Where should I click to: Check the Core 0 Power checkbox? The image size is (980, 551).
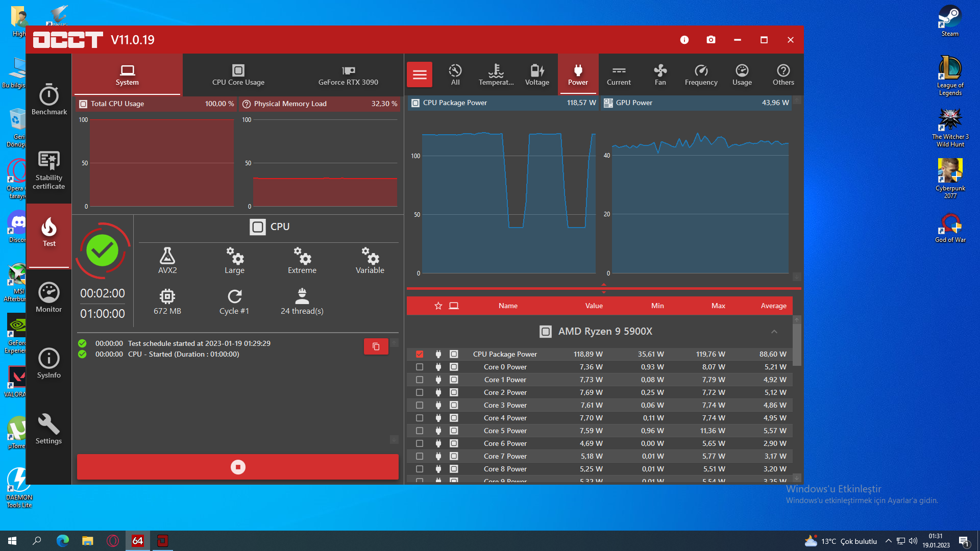point(420,367)
